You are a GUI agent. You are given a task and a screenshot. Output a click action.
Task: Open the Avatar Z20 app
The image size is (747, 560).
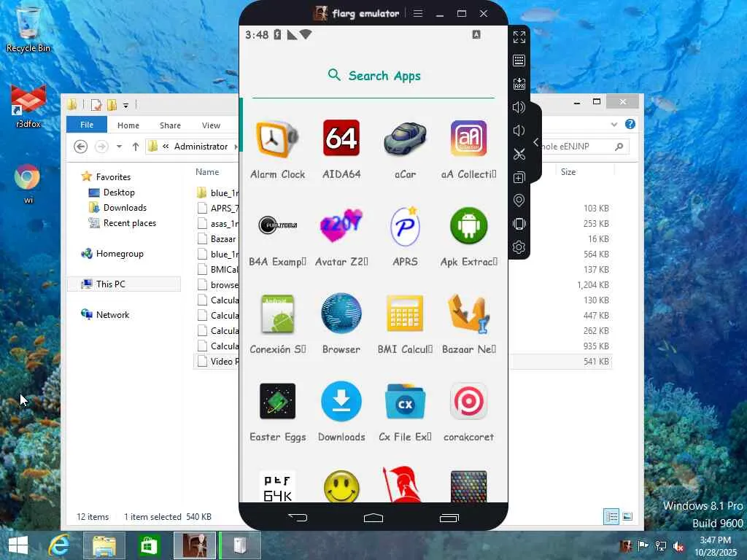point(341,225)
